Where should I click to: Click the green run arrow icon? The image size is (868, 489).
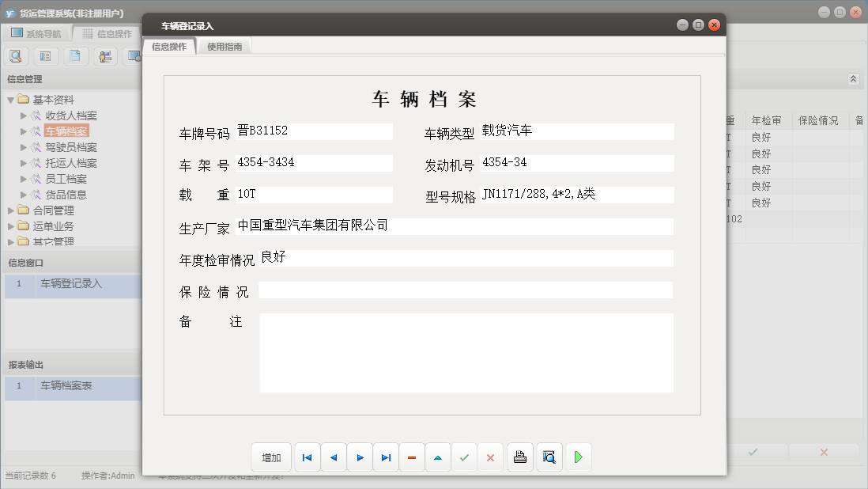click(x=577, y=457)
